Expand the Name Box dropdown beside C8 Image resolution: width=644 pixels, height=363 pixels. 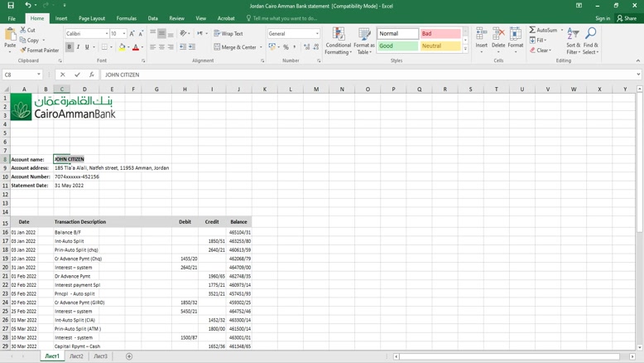(x=39, y=75)
